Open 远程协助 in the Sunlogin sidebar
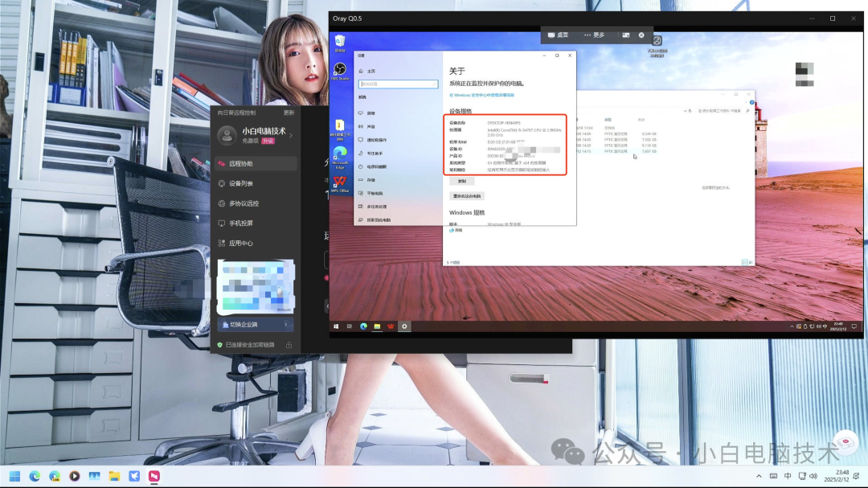 point(241,164)
